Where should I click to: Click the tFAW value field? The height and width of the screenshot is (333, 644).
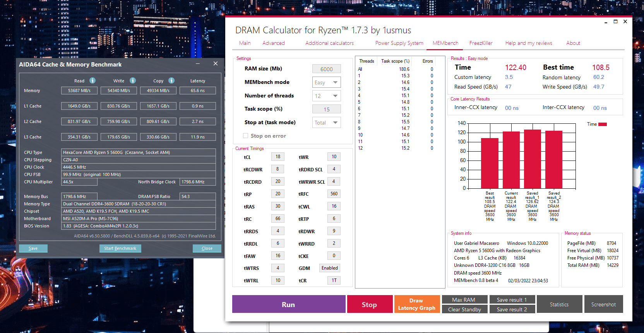pyautogui.click(x=278, y=256)
